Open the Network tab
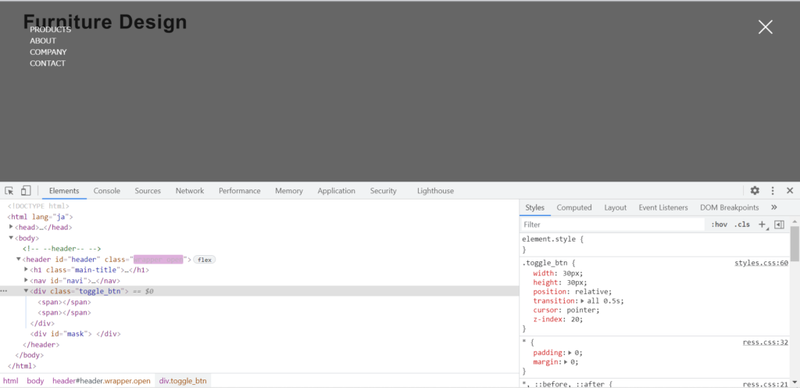This screenshot has height=388, width=800. (190, 191)
